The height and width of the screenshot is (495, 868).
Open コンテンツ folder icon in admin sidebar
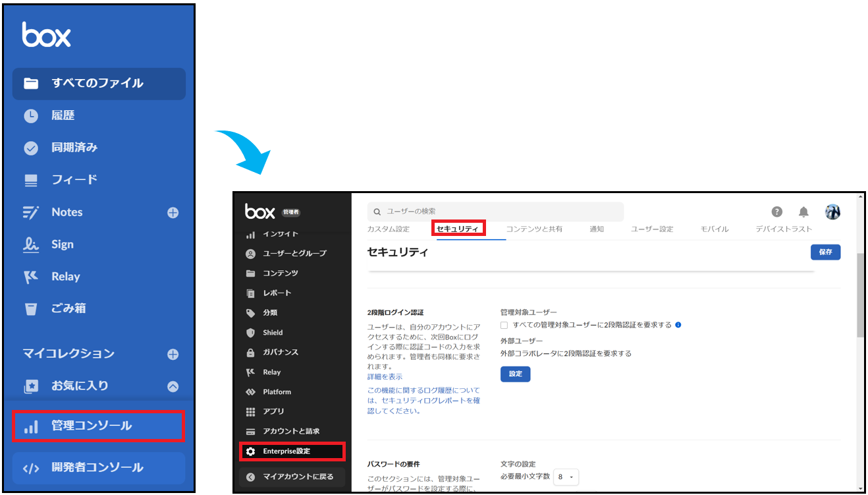[250, 274]
